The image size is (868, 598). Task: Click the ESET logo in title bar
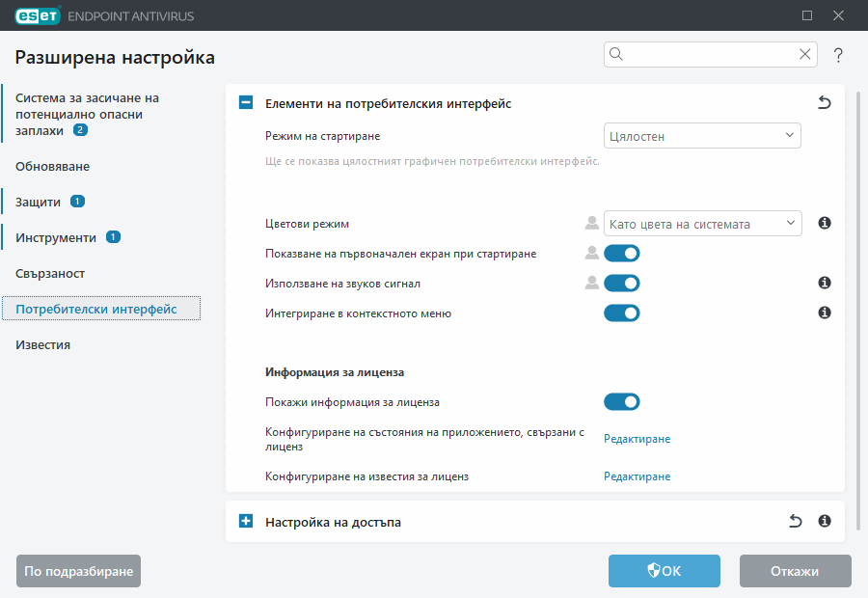click(37, 15)
